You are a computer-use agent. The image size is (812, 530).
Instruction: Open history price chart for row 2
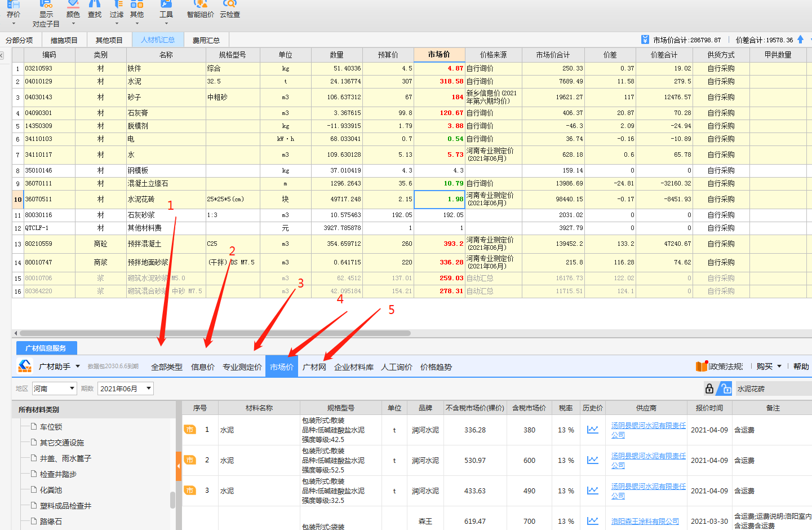592,460
